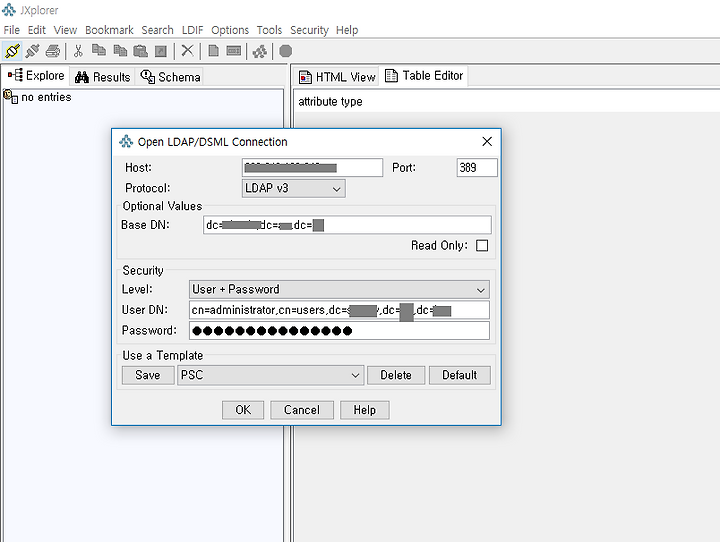
Task: Open the Protocol LDAP v3 dropdown
Action: [x=293, y=188]
